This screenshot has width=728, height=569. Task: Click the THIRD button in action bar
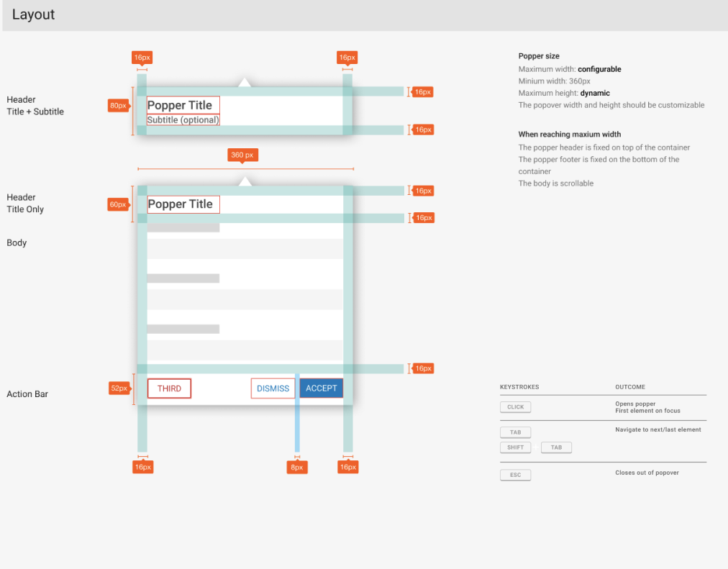click(169, 388)
